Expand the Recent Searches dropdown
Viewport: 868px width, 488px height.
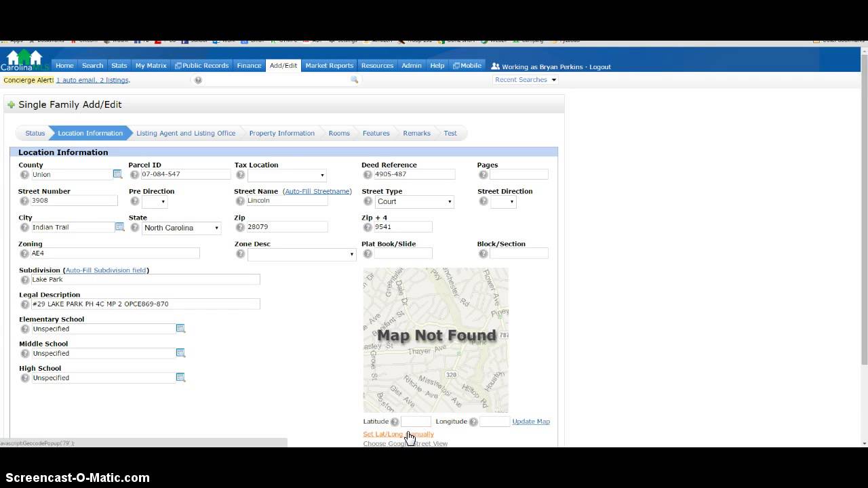tap(526, 80)
